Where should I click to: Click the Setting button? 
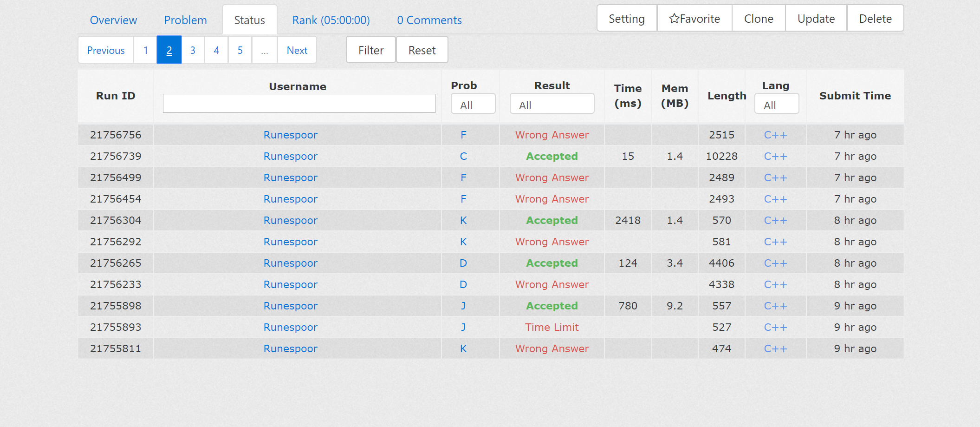(626, 19)
